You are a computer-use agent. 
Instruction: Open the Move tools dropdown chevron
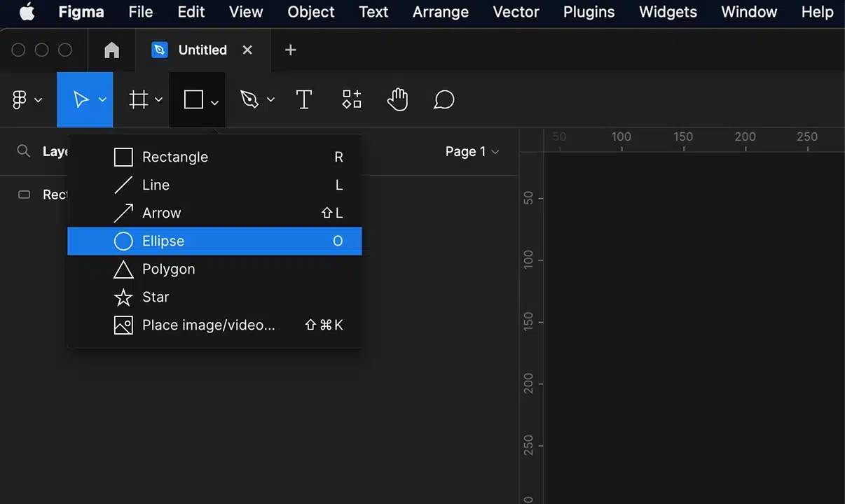(102, 100)
